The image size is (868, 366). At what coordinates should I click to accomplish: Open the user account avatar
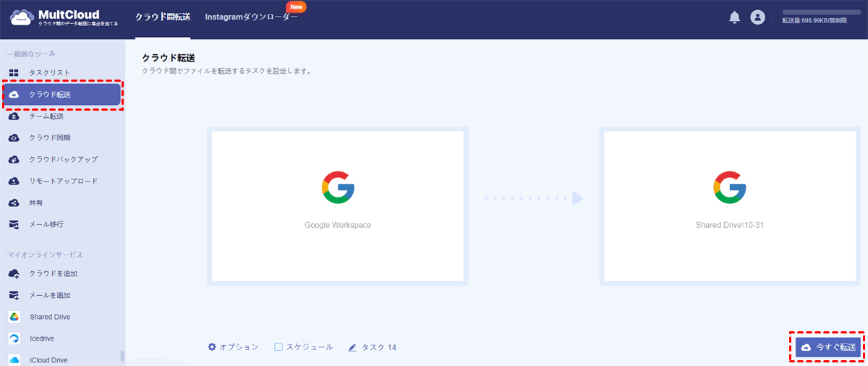(x=757, y=17)
